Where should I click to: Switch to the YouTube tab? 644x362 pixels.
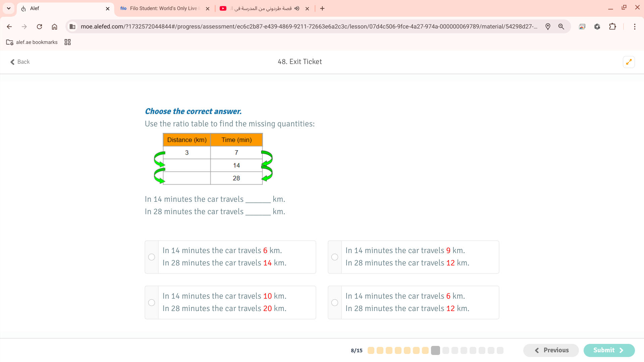coord(262,8)
